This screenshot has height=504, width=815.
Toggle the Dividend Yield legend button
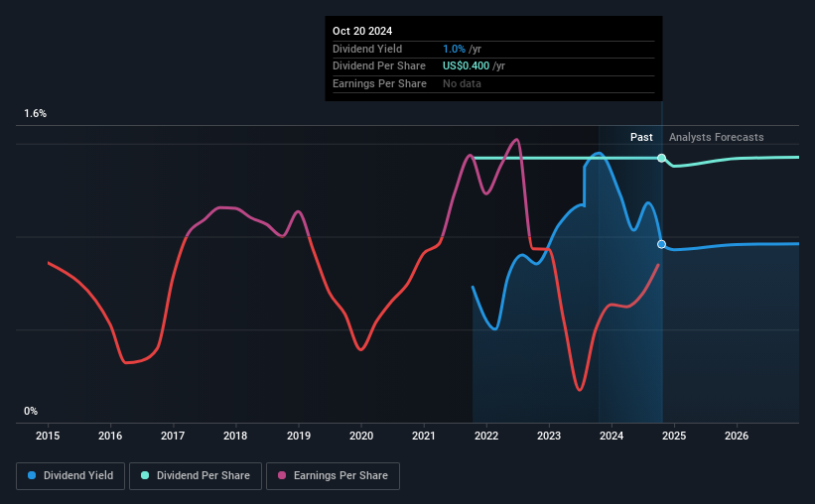tap(70, 476)
